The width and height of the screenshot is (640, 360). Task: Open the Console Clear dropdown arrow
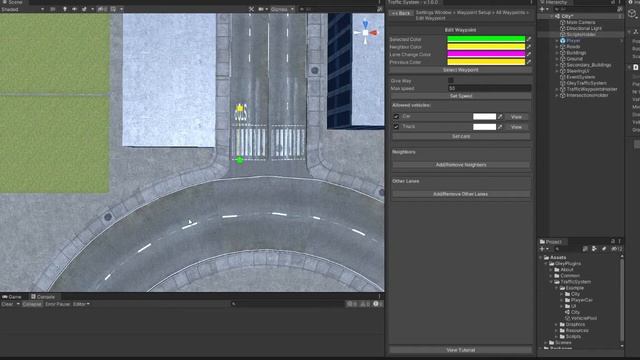18,304
